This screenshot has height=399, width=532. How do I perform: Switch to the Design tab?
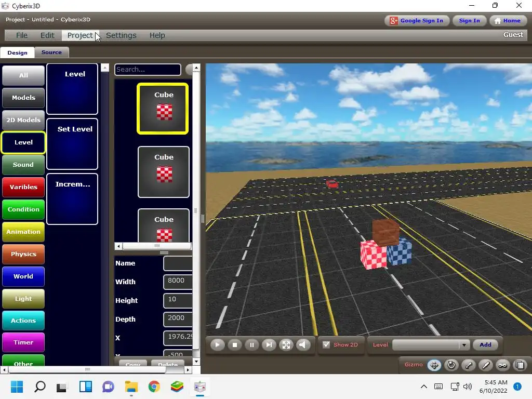pyautogui.click(x=17, y=52)
